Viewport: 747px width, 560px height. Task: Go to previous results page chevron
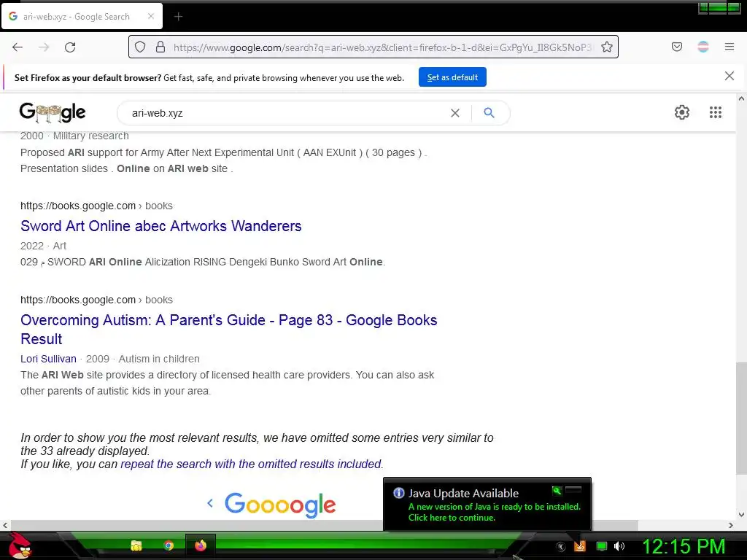(210, 503)
